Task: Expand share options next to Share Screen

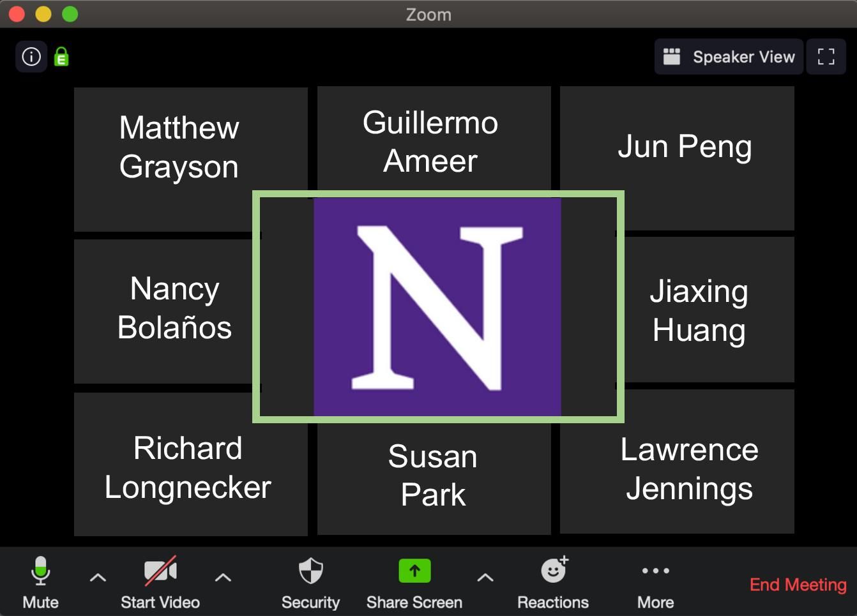Action: tap(485, 578)
